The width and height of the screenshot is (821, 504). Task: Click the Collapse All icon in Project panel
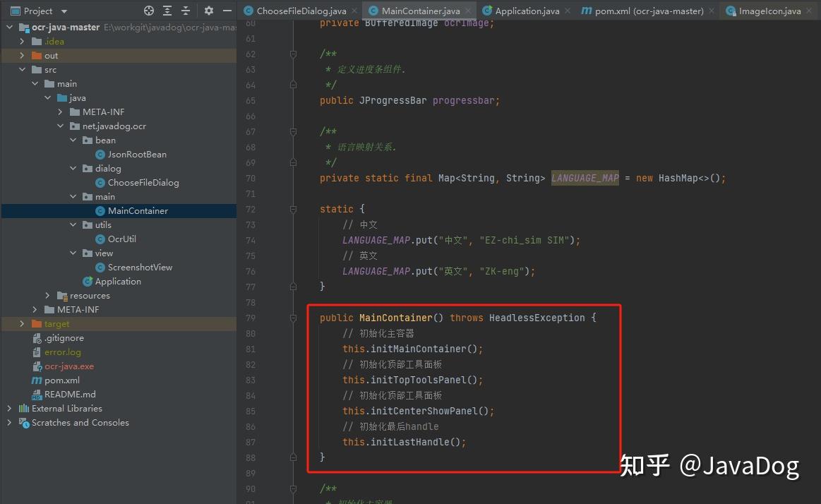(x=186, y=11)
